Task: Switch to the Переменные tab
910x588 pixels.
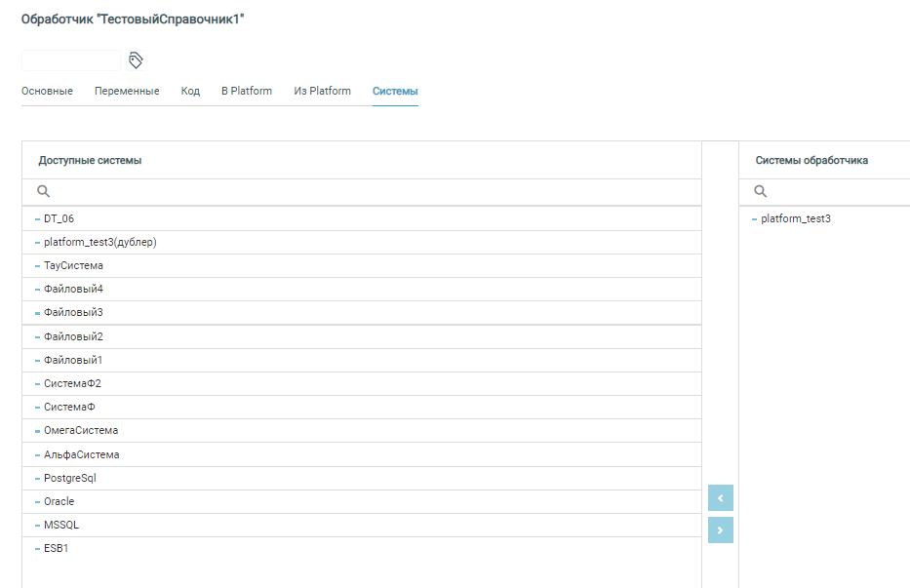Action: pos(127,92)
